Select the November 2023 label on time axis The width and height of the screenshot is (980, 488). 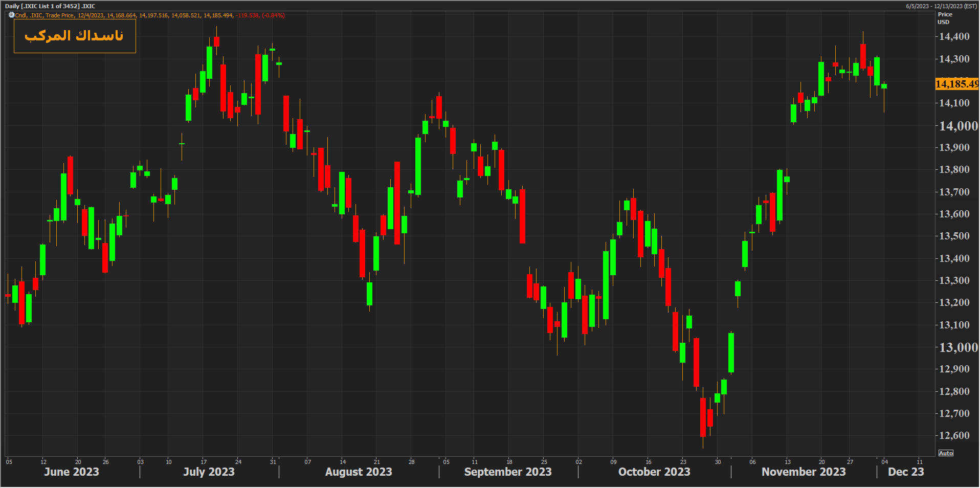pos(804,472)
